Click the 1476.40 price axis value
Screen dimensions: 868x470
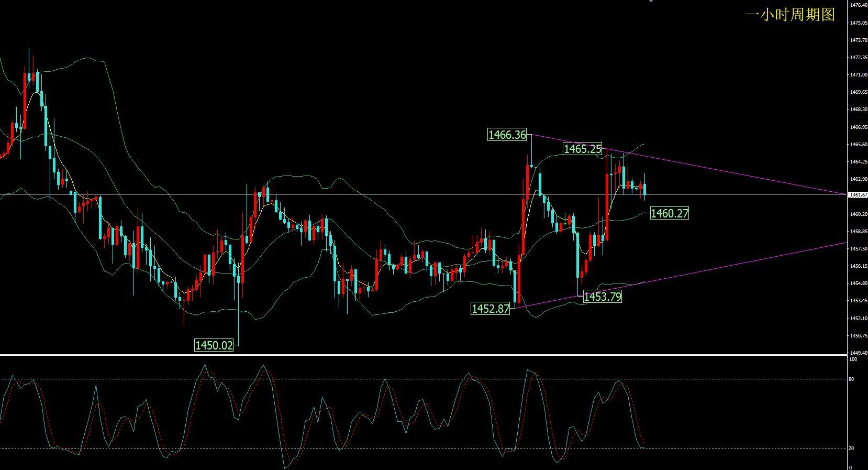point(859,5)
